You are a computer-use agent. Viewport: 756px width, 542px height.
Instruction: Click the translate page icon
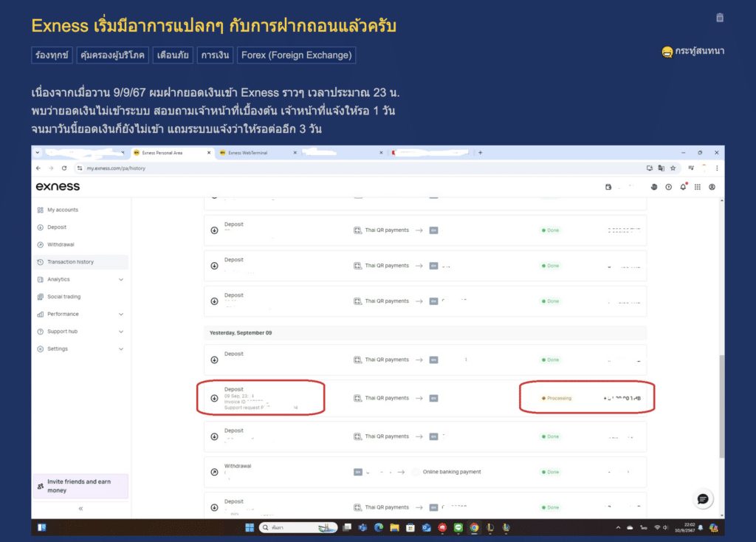(661, 168)
